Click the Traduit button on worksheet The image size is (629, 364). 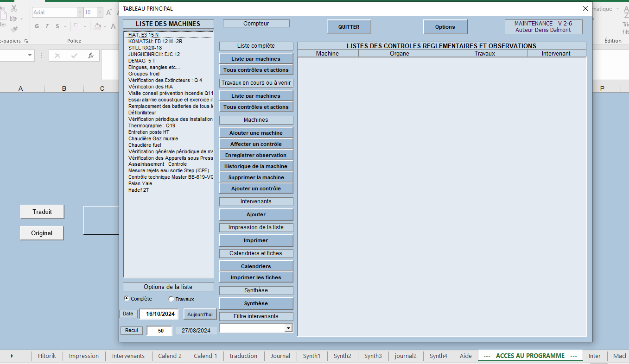[x=42, y=212]
